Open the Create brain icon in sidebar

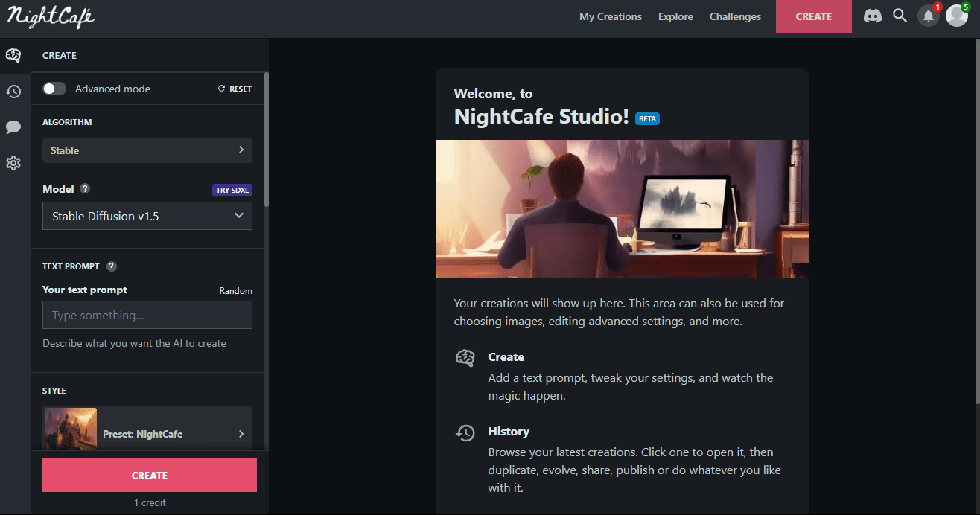tap(13, 55)
